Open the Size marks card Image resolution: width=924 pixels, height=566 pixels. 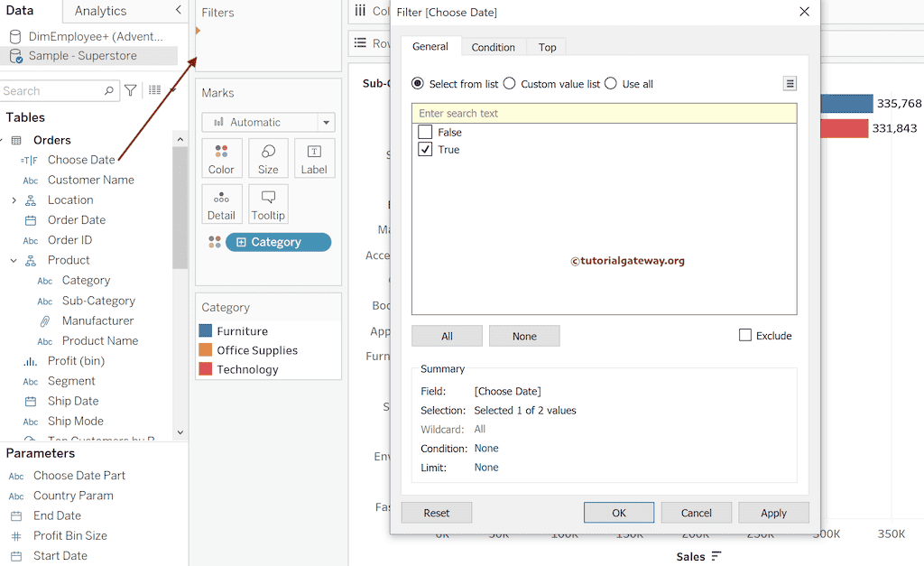pos(268,159)
